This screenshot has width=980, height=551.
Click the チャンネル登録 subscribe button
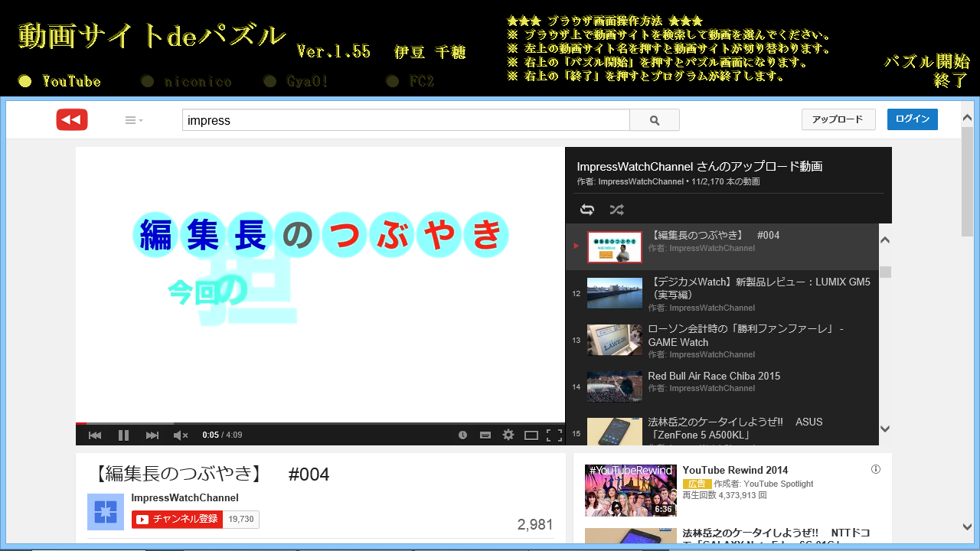(x=176, y=518)
